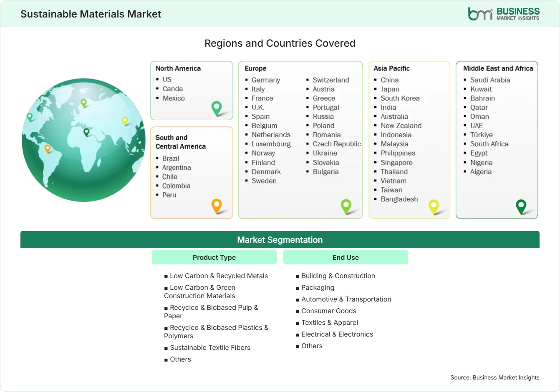Click Source: Business Market Insights text
This screenshot has width=560, height=392.
click(495, 377)
